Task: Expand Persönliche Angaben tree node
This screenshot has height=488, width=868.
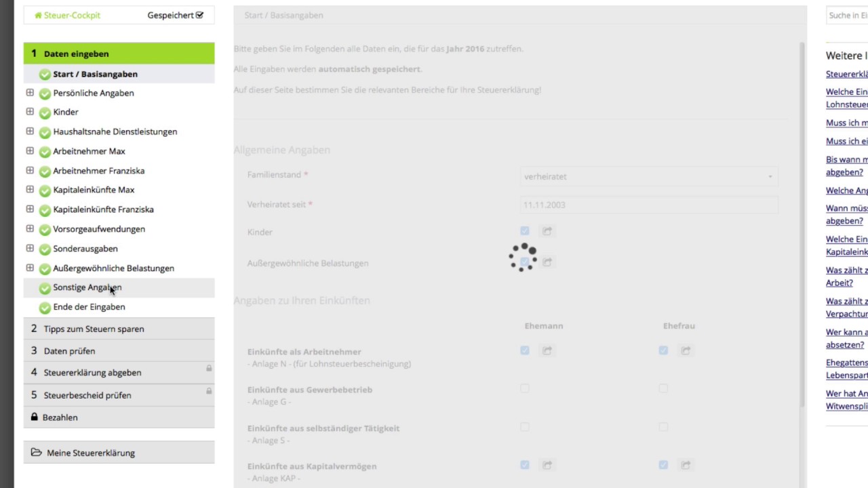Action: click(x=30, y=92)
